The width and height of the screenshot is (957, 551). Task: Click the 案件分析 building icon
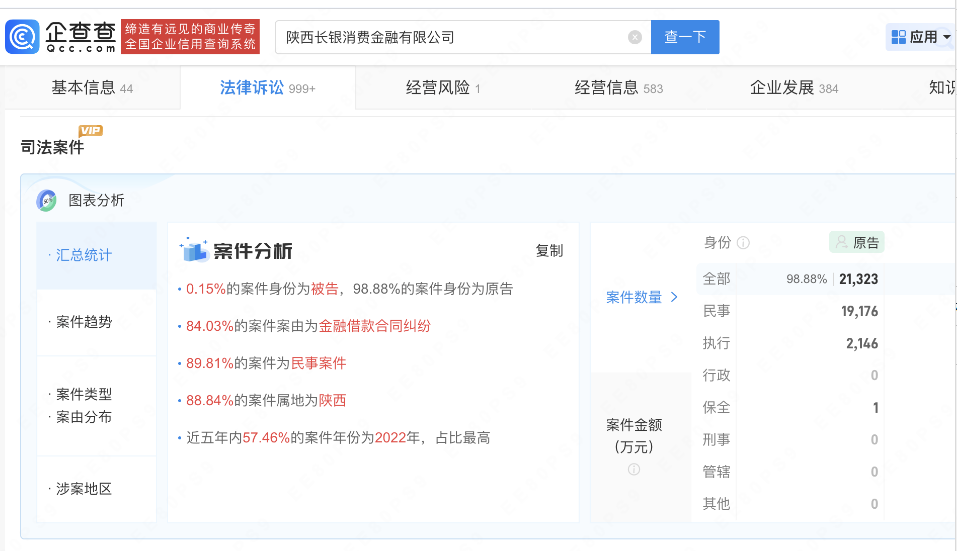click(x=193, y=250)
